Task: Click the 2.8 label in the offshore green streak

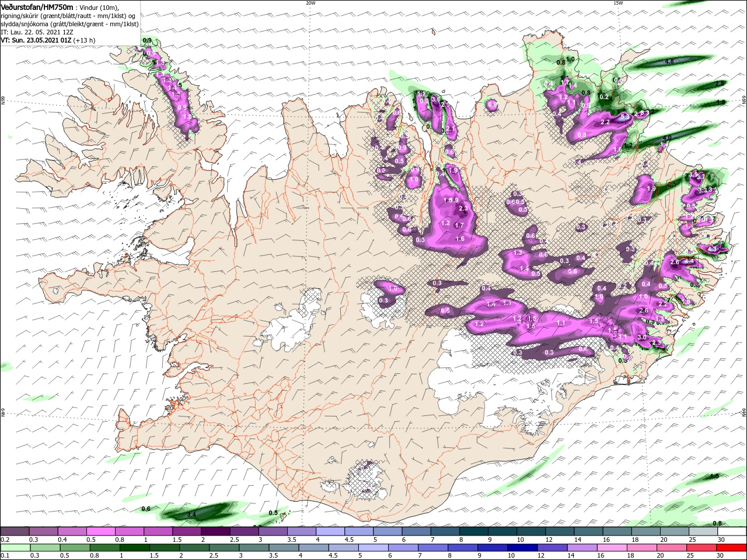Action: (720, 83)
